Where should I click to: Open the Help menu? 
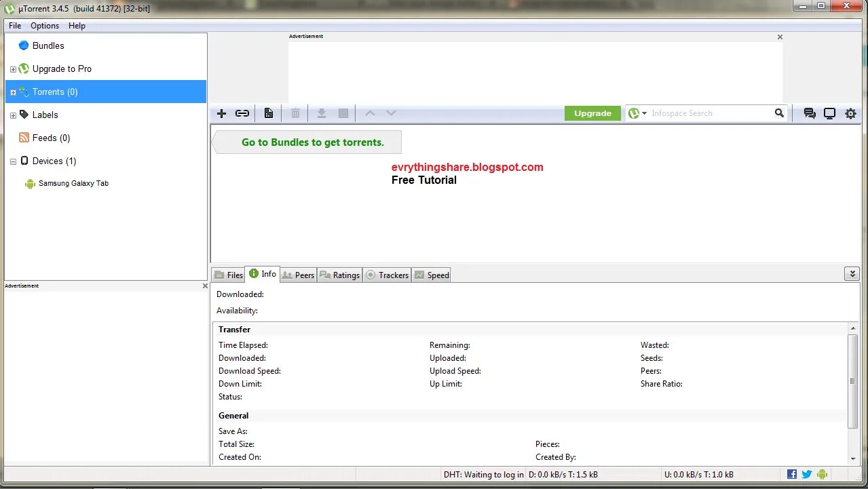pos(77,26)
